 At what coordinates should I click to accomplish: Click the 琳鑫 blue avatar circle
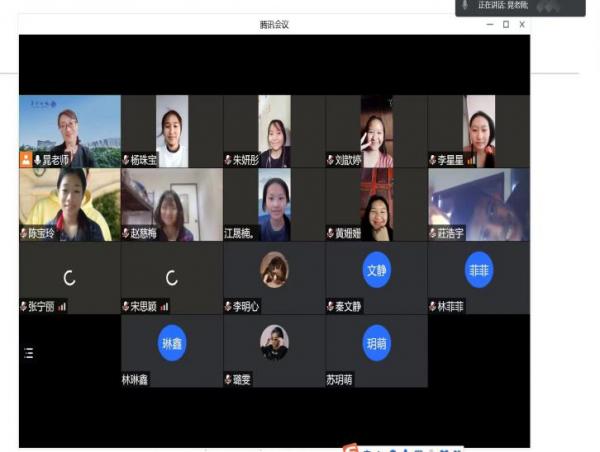coord(172,343)
